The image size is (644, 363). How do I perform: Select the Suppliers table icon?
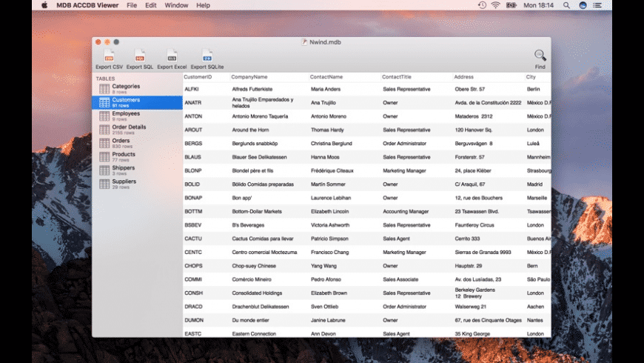pos(104,184)
